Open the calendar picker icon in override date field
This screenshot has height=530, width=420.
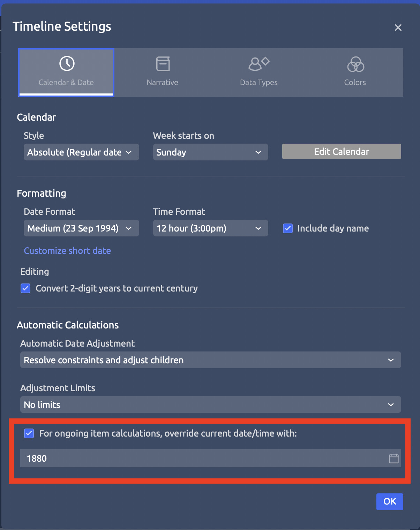pyautogui.click(x=393, y=459)
